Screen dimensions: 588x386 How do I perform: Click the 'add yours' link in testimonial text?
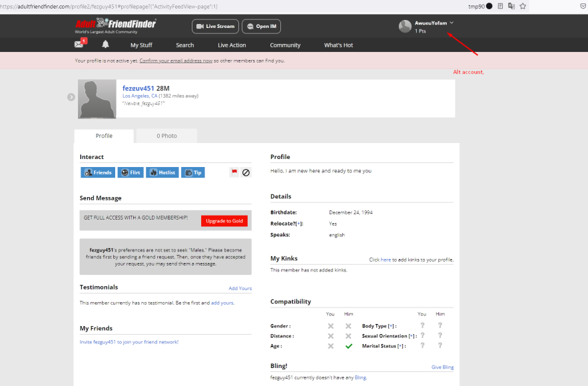222,303
